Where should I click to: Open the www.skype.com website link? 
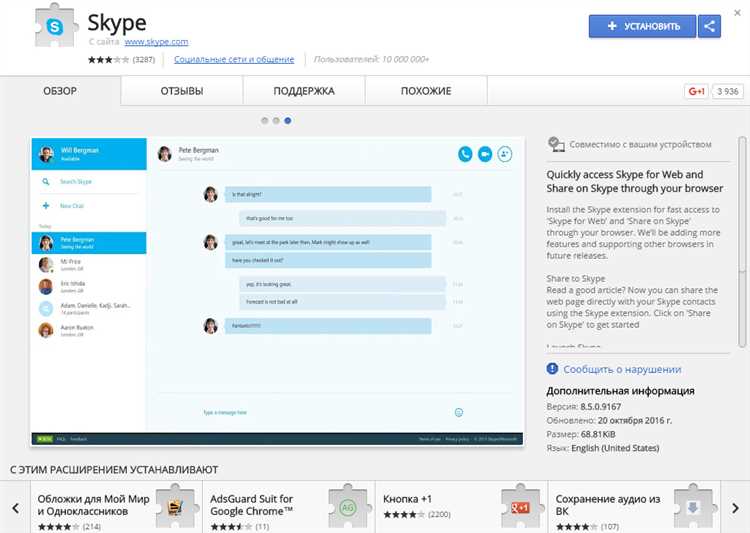[156, 42]
